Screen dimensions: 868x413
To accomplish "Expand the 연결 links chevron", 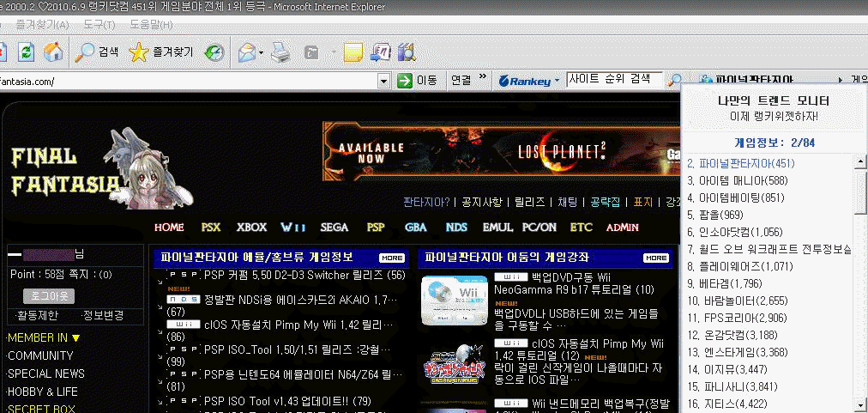I will [x=483, y=76].
